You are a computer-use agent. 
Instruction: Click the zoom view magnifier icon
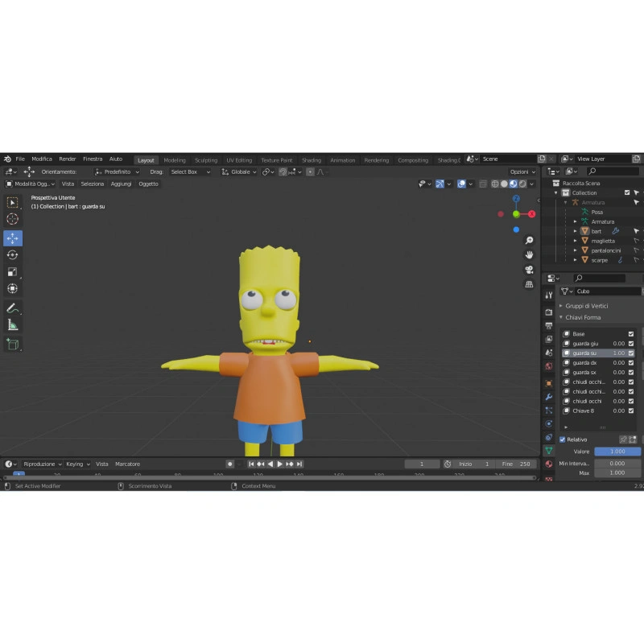pyautogui.click(x=529, y=240)
